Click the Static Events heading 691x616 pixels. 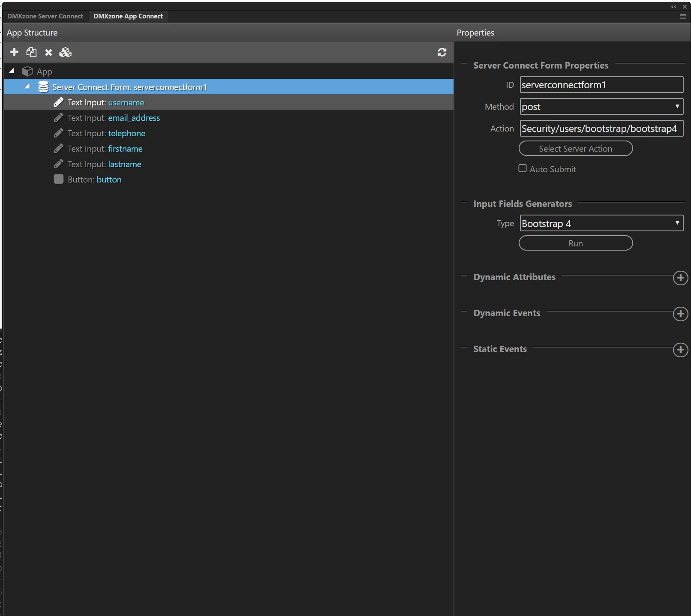click(x=500, y=349)
